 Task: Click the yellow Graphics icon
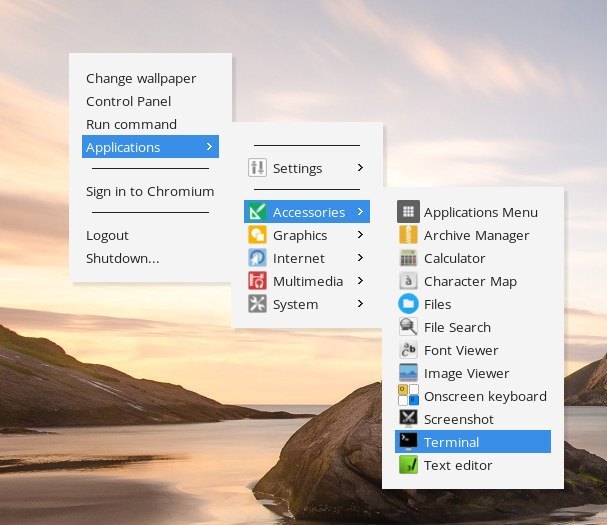click(x=257, y=235)
